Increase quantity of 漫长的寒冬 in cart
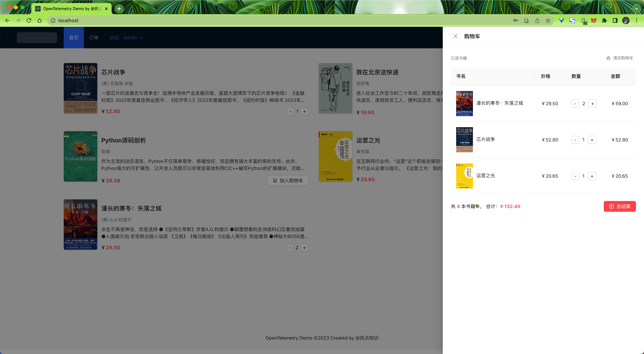The height and width of the screenshot is (354, 644). pos(593,104)
